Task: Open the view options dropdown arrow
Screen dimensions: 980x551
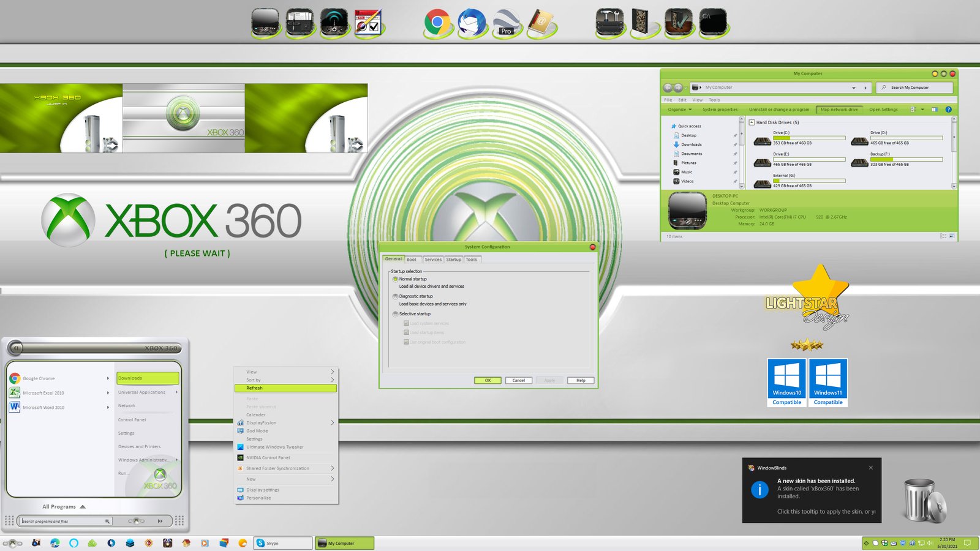Action: [x=922, y=110]
